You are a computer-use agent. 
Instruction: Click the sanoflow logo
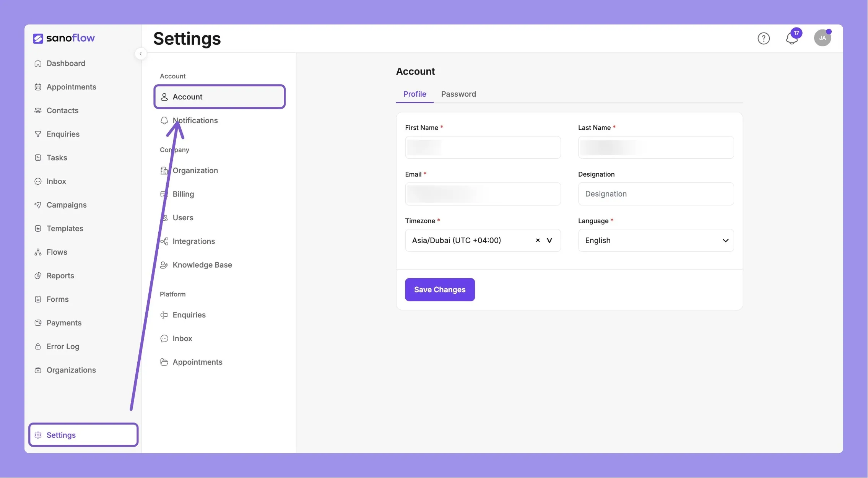[x=63, y=38]
